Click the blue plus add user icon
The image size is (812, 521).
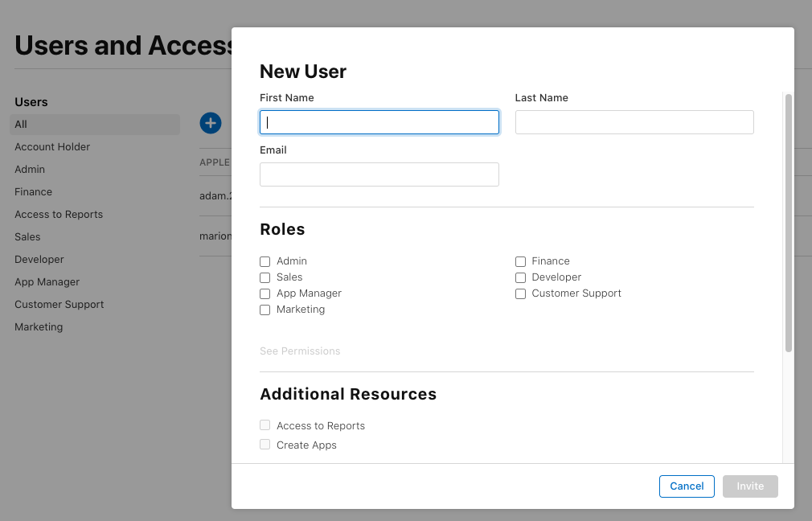pyautogui.click(x=210, y=123)
